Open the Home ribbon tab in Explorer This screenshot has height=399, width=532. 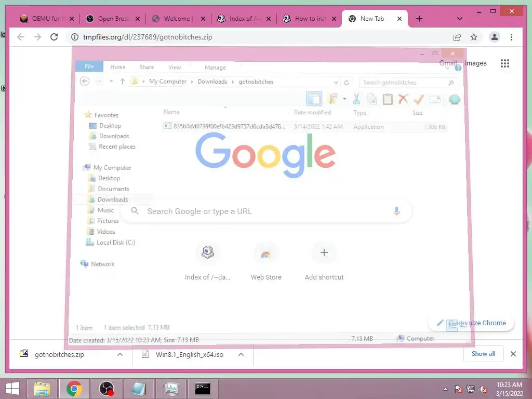coord(118,67)
